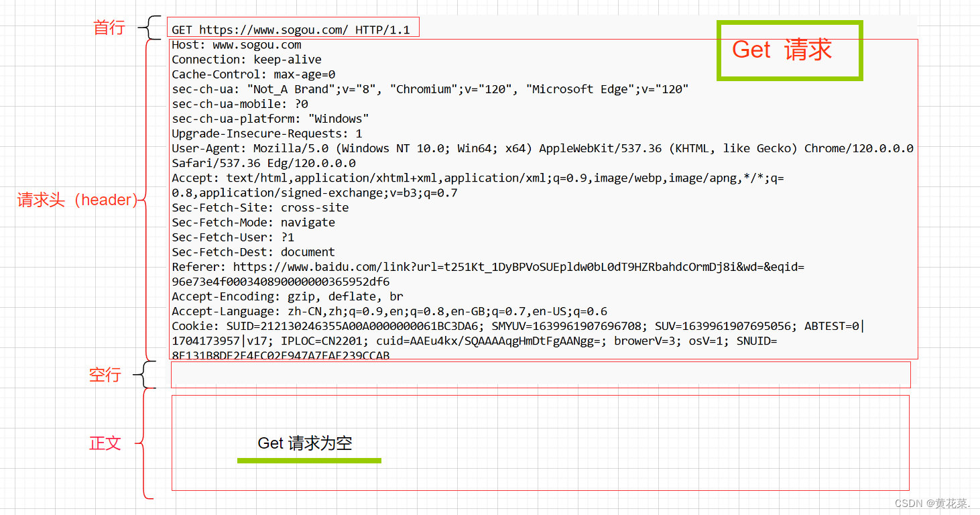980x515 pixels.
Task: Click 'Sec-Fetch-User: ?1' header
Action: point(233,237)
